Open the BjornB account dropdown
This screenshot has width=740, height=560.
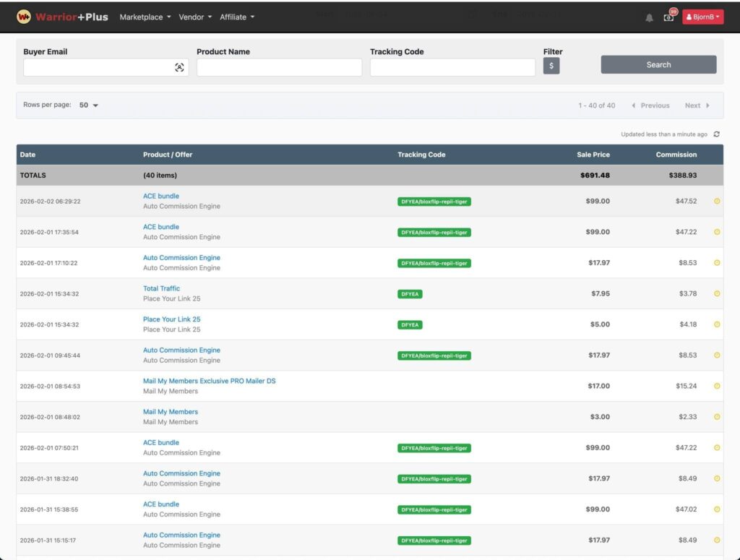(702, 17)
